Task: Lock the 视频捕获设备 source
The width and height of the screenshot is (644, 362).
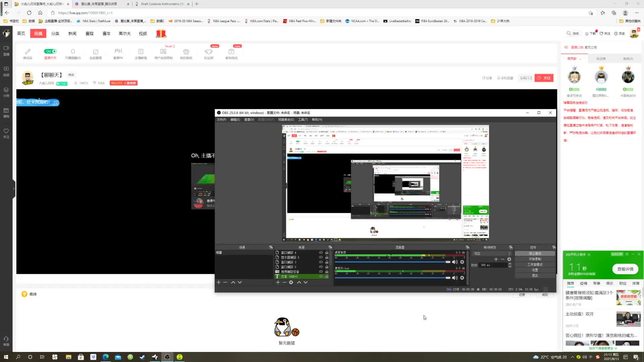Action: [x=326, y=271]
